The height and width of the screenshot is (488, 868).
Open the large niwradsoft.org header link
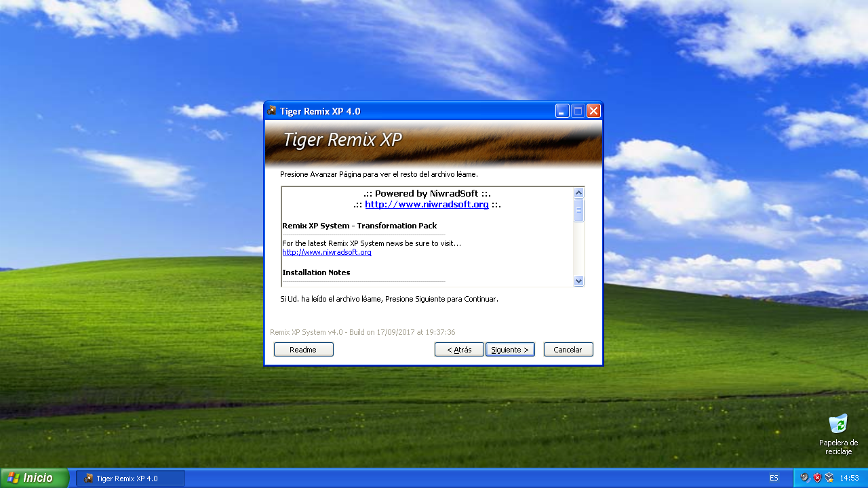point(427,204)
